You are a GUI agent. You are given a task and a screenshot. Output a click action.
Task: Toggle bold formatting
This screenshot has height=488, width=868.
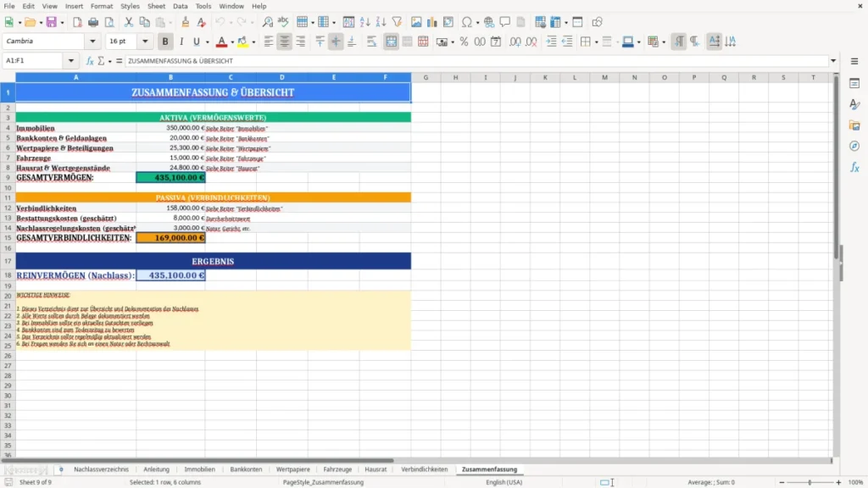165,42
